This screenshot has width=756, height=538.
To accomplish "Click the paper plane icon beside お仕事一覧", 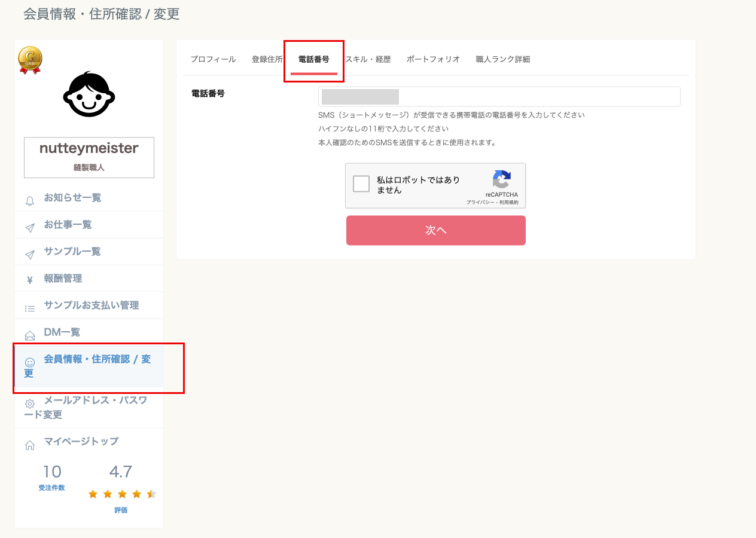I will tap(30, 228).
